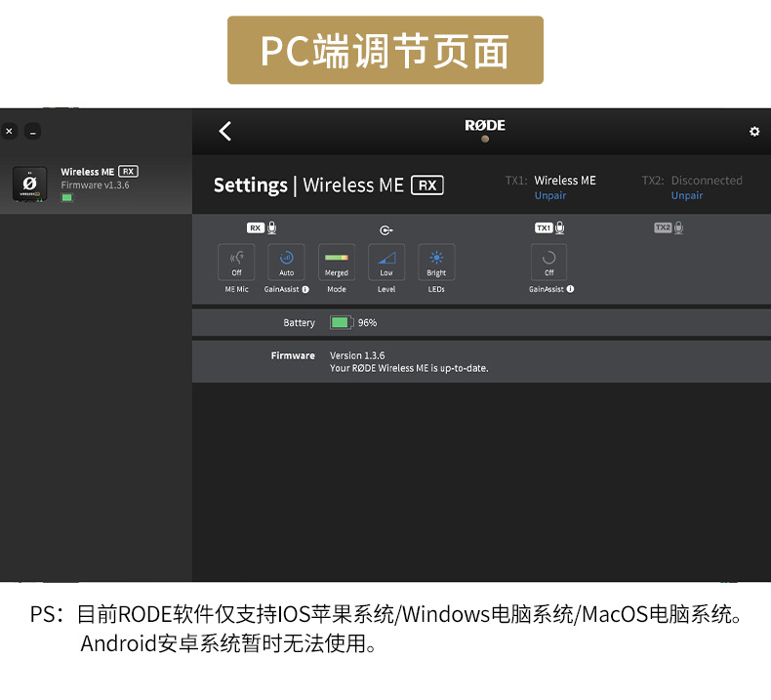Click the output jack icon

point(386,229)
